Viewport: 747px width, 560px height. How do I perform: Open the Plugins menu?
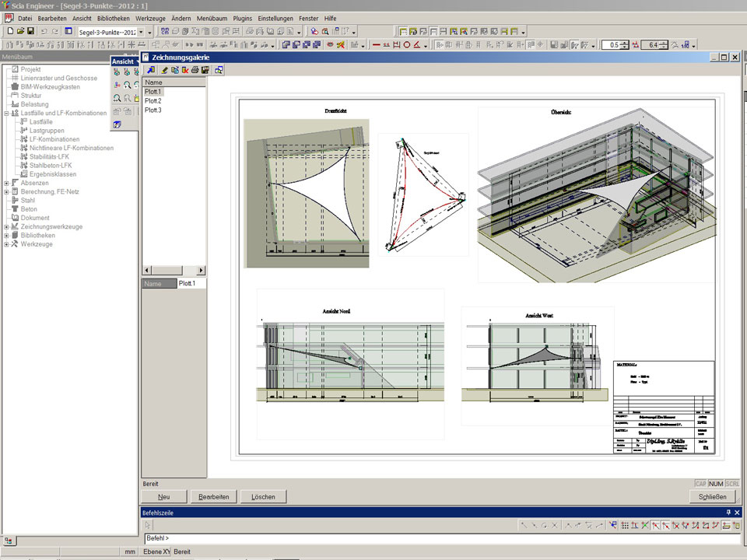tap(243, 17)
